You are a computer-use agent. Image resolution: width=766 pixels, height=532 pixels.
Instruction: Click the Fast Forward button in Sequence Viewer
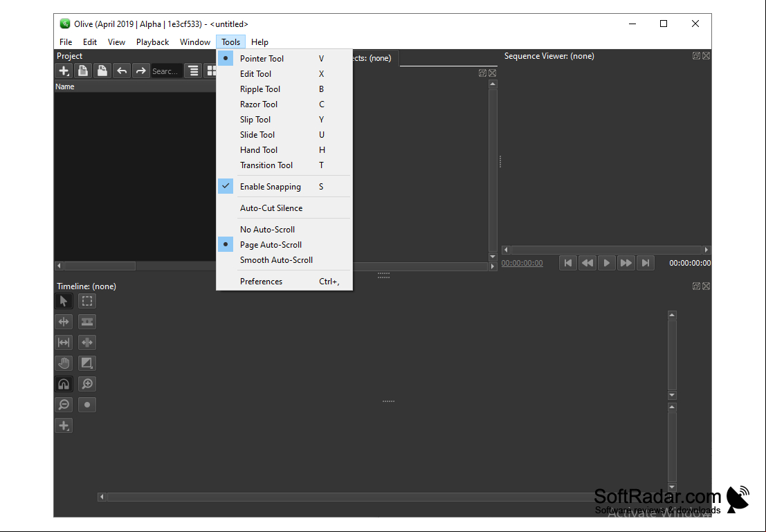coord(626,263)
